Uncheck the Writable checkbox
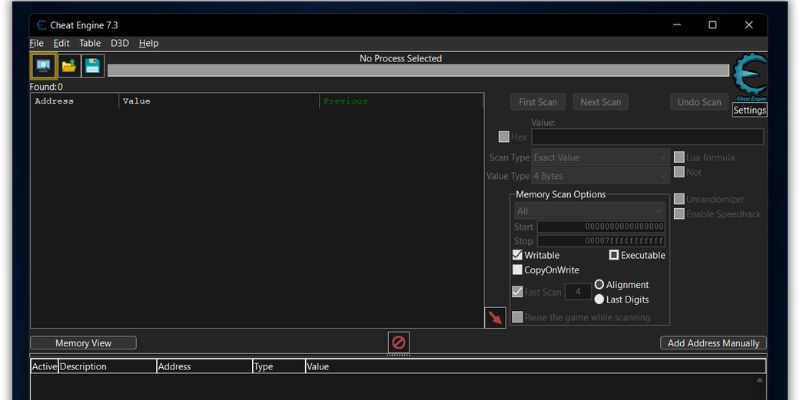The height and width of the screenshot is (400, 800). 517,255
